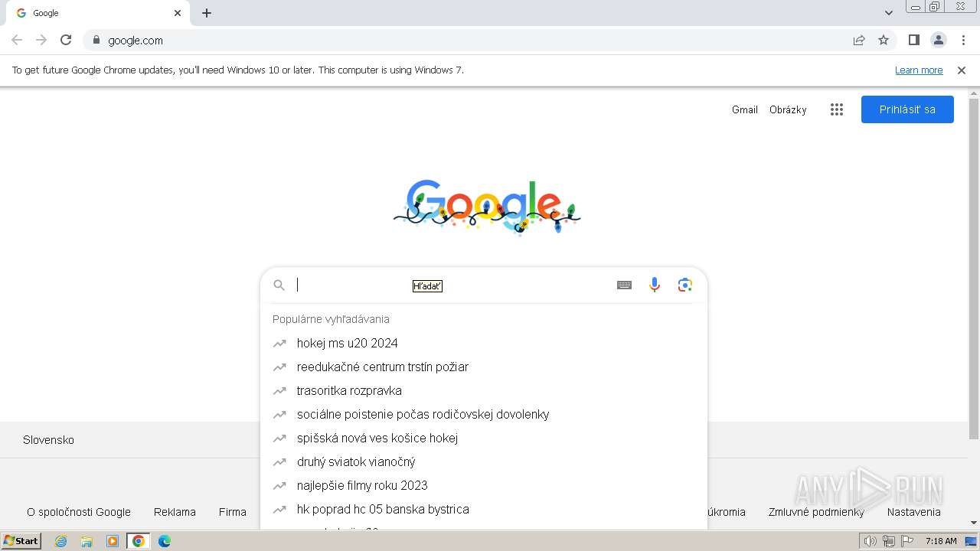980x551 pixels.
Task: Open the on-screen keyboard input tool
Action: click(625, 285)
